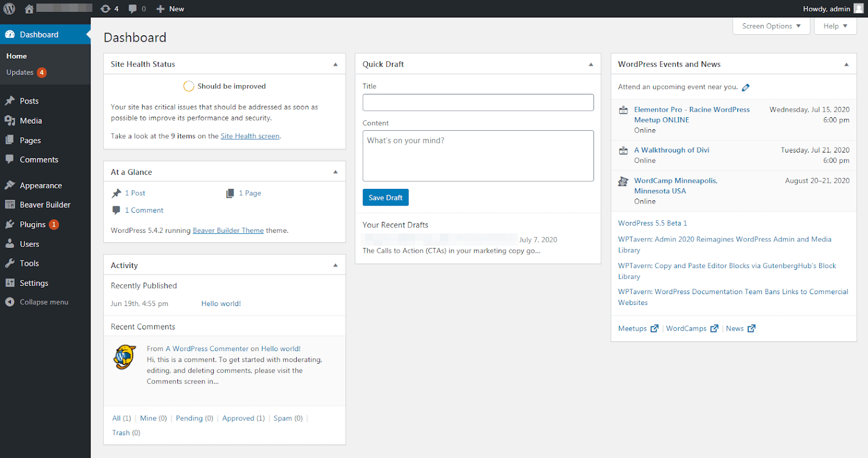
Task: Click the Collapse menu arrow icon
Action: [x=10, y=302]
